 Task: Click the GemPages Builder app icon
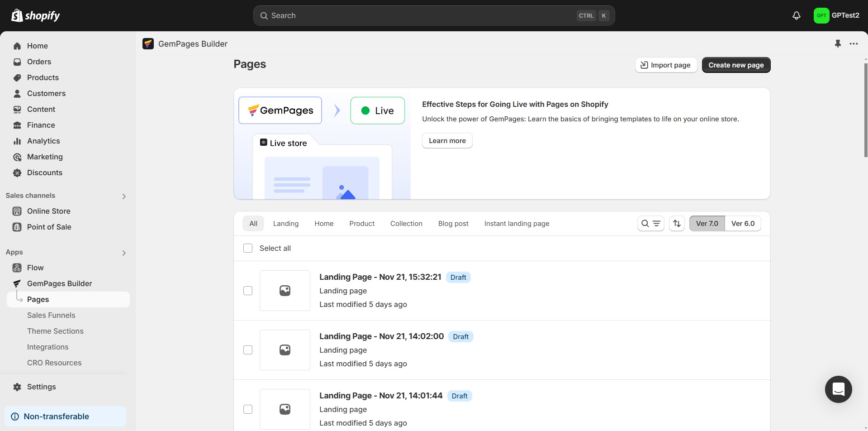(x=148, y=43)
